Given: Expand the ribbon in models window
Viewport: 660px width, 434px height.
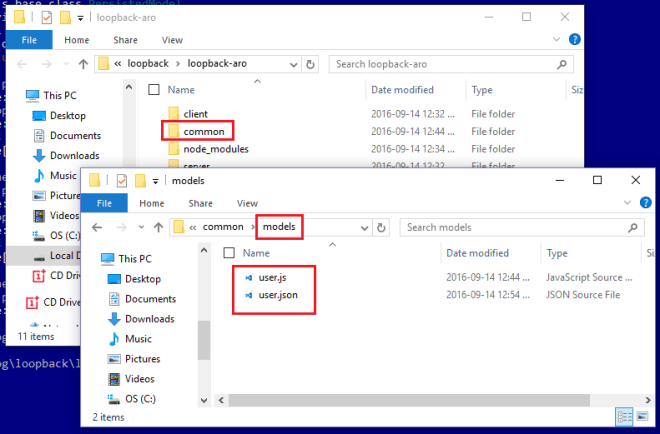Looking at the screenshot, I should tap(627, 202).
